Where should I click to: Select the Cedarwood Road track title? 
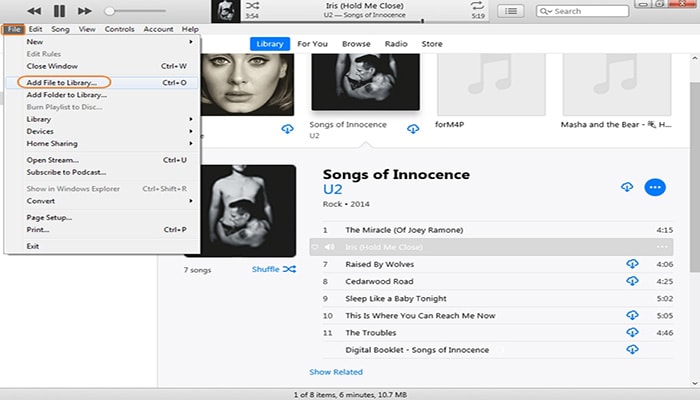[379, 281]
